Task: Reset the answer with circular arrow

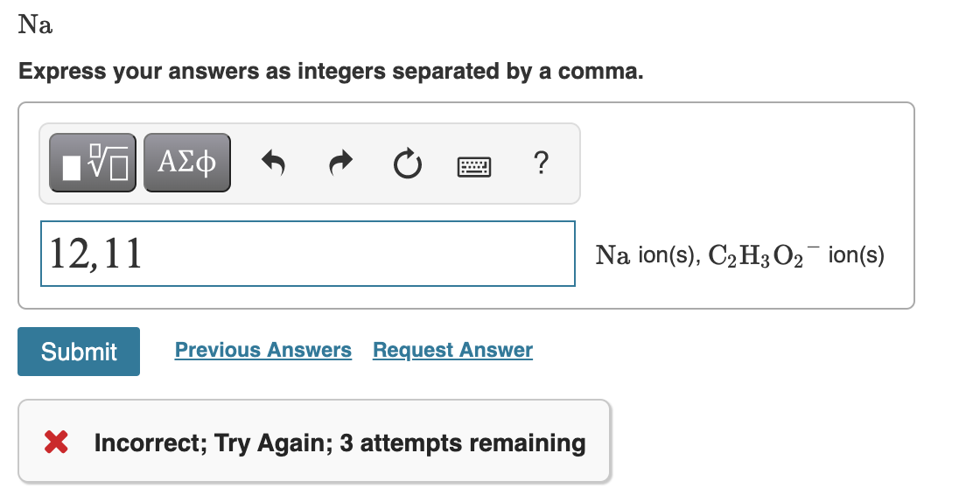Action: (x=408, y=164)
